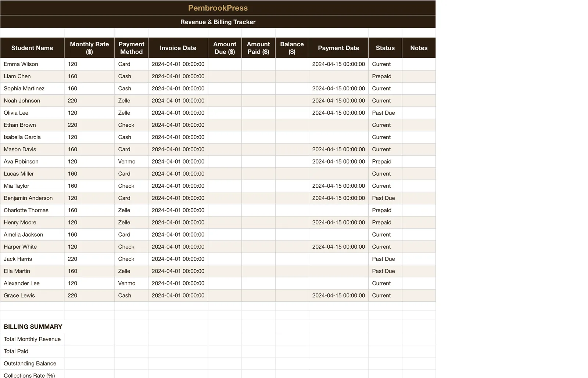The image size is (588, 378).
Task: Click Liam Chen's Prepaid status cell
Action: pyautogui.click(x=385, y=76)
